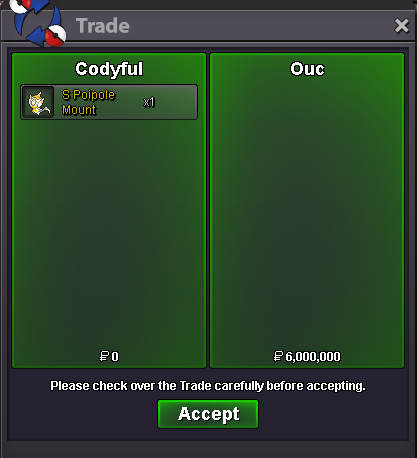Click the blue arrows in the Trade logo
Screen dimensions: 417x458
pos(37,23)
